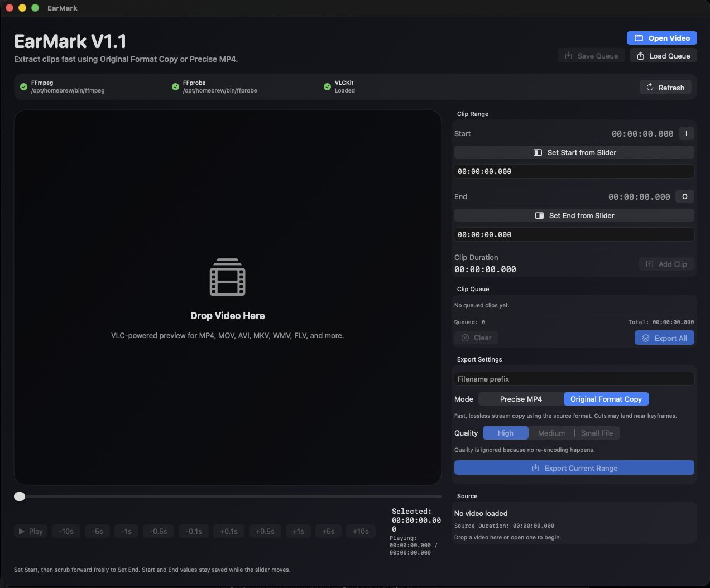
Task: Choose Small File quality option
Action: [x=597, y=433]
